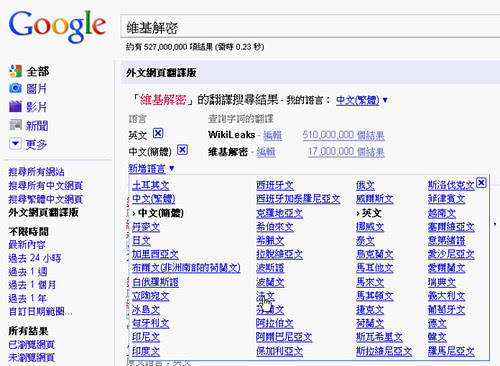Add 越南文 language
Viewport: 500px width, 366px height.
[442, 213]
